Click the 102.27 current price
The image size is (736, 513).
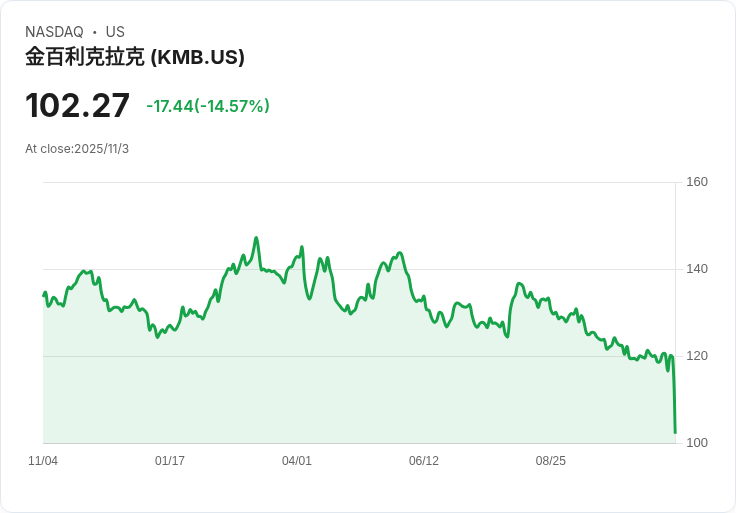[78, 105]
